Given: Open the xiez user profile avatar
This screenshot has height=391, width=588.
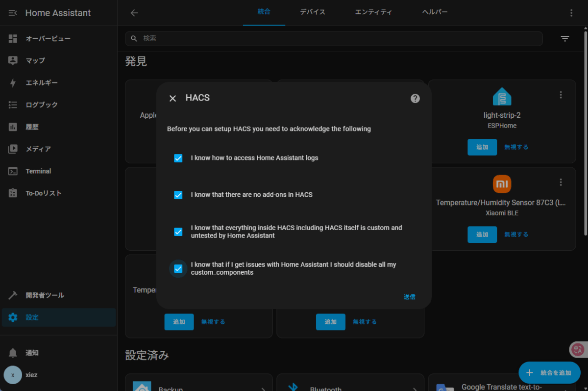Looking at the screenshot, I should 13,375.
